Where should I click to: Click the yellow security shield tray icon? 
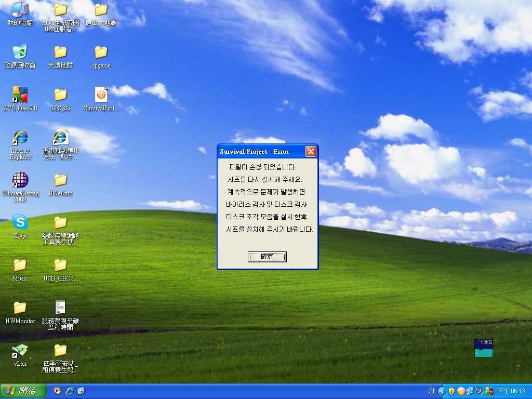tap(451, 391)
